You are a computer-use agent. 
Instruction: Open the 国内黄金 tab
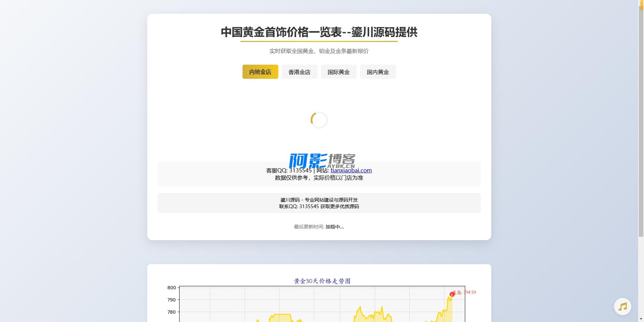point(378,72)
